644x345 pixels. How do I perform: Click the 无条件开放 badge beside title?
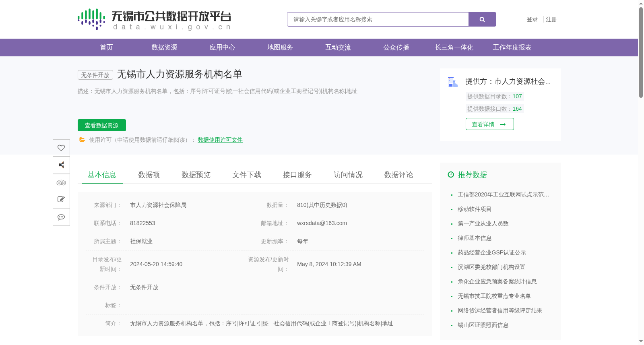[95, 75]
